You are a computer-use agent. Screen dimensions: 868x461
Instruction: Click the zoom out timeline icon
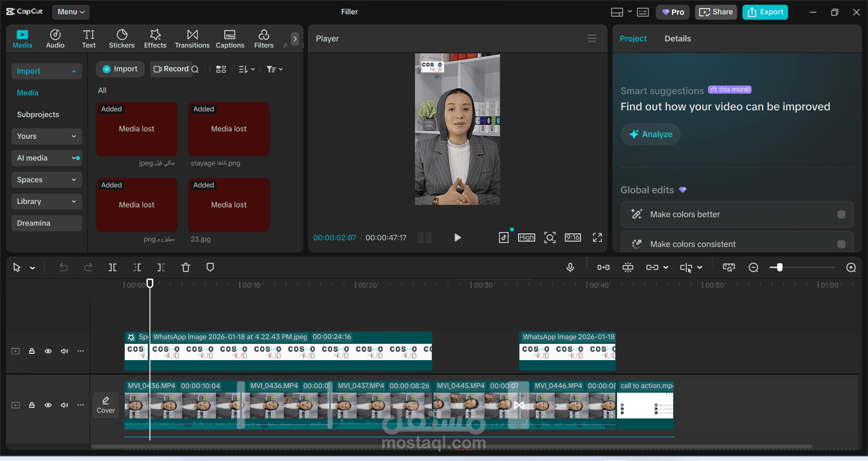(x=753, y=267)
